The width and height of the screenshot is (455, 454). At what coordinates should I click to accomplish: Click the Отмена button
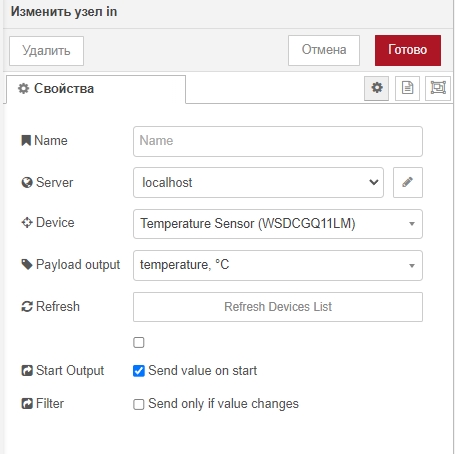point(324,50)
